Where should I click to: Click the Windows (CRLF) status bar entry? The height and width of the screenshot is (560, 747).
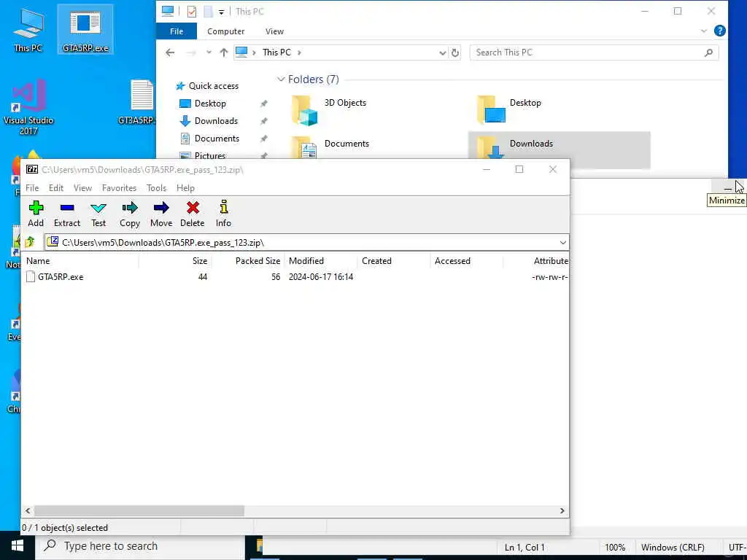click(x=672, y=548)
